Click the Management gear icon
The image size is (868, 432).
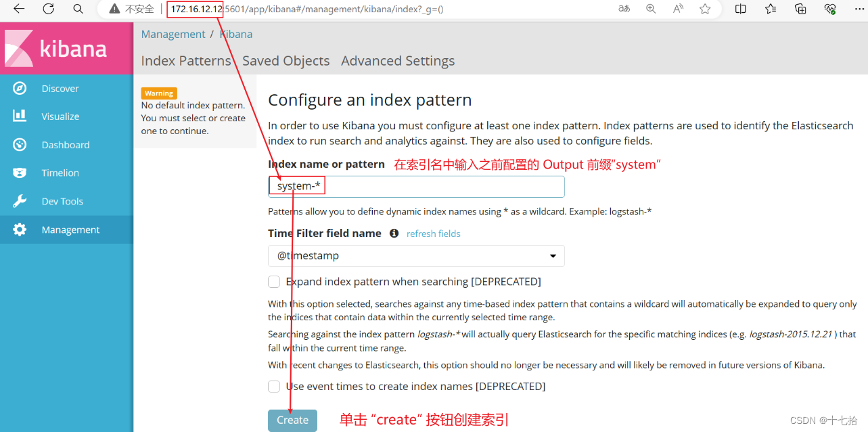[20, 230]
